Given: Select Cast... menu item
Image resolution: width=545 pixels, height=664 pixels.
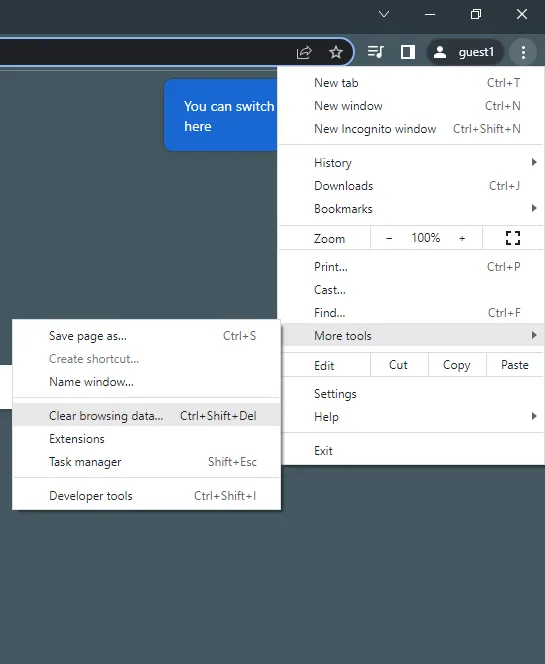Looking at the screenshot, I should click(411, 290).
